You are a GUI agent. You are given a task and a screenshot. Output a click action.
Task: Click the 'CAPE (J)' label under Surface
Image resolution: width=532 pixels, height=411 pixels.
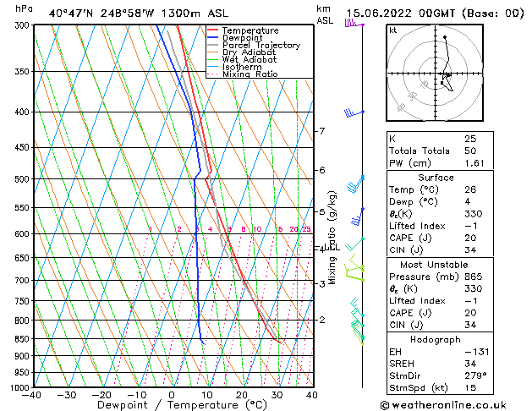[x=410, y=238]
